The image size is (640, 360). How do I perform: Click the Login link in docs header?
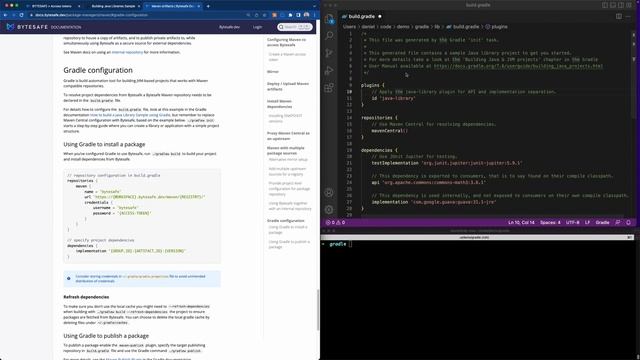(257, 27)
